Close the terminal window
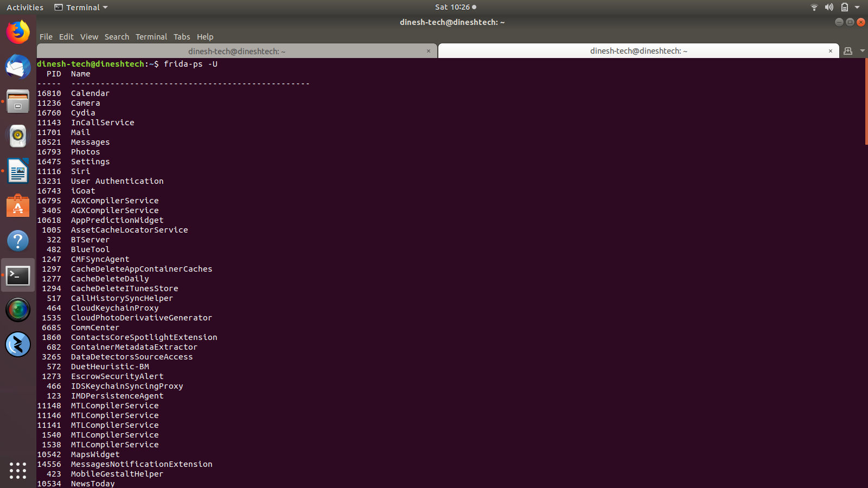868x488 pixels. click(x=861, y=22)
